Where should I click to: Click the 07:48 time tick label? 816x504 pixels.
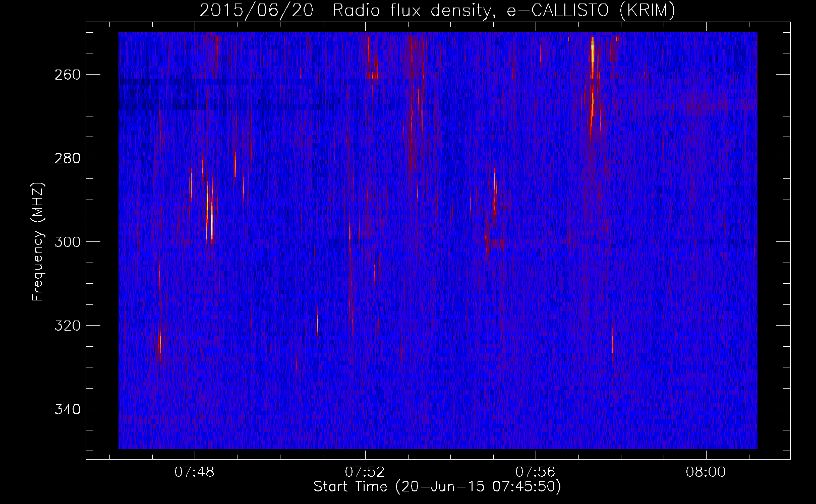(x=194, y=472)
